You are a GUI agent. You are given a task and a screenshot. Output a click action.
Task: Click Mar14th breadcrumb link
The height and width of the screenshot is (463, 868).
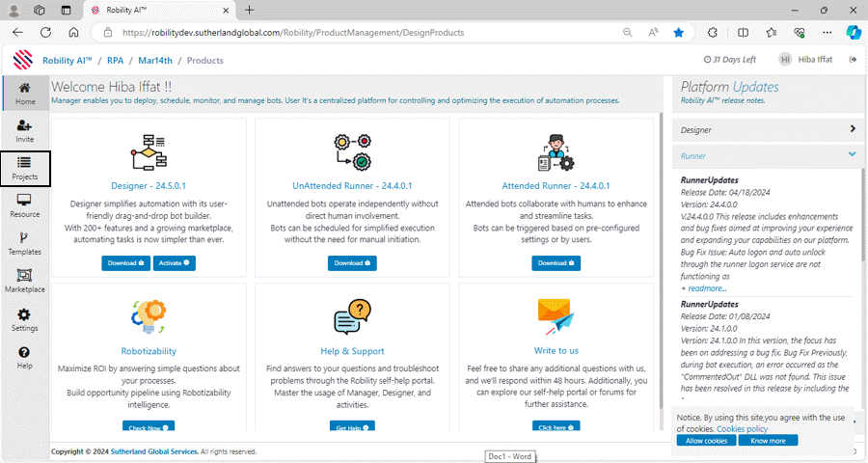coord(155,61)
